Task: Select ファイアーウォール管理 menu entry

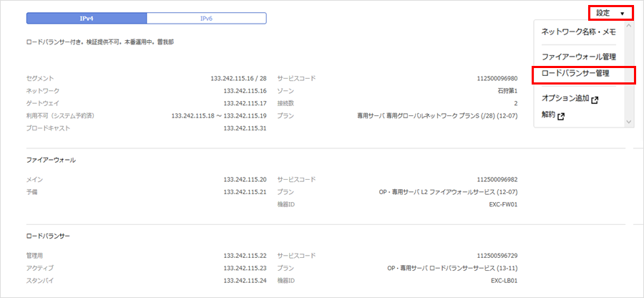Action: [x=578, y=57]
